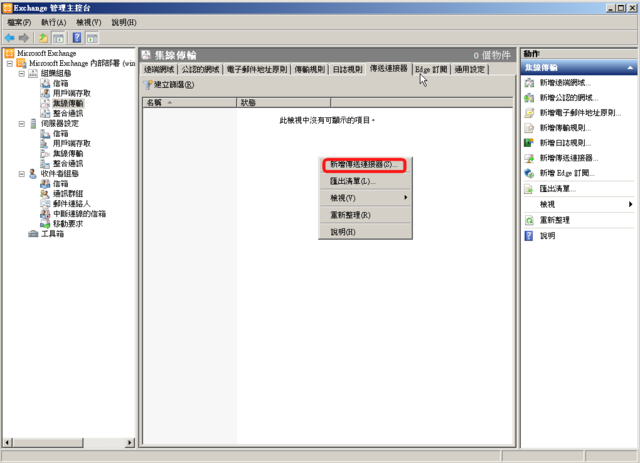Toggle the console tree pane icon
640x463 pixels.
[58, 38]
